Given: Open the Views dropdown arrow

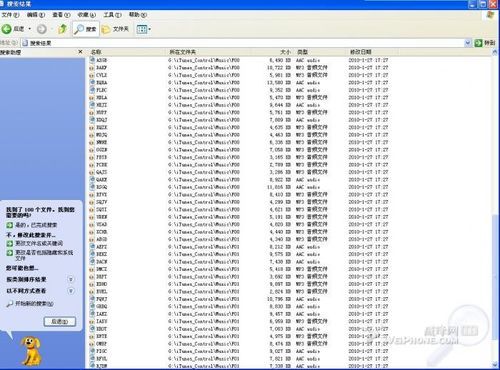Looking at the screenshot, I should (150, 29).
